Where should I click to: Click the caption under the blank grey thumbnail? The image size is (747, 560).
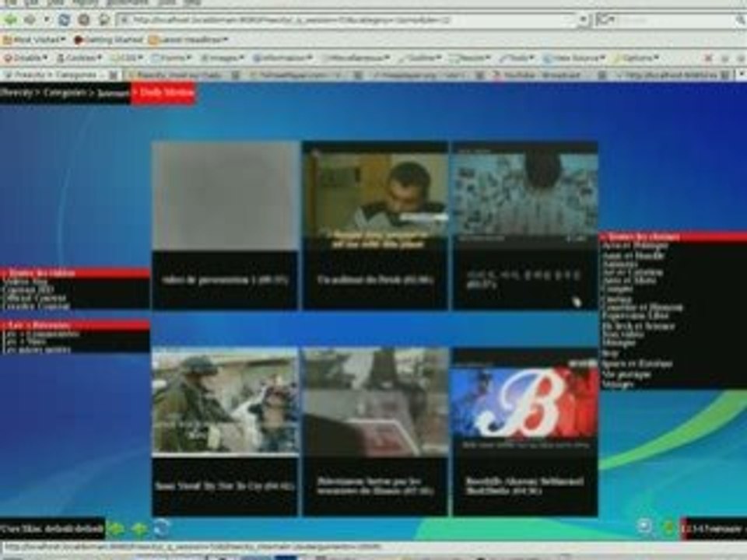coord(225,280)
